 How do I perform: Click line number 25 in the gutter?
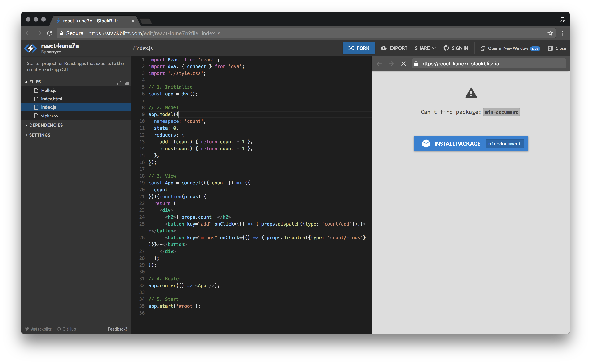pos(142,224)
